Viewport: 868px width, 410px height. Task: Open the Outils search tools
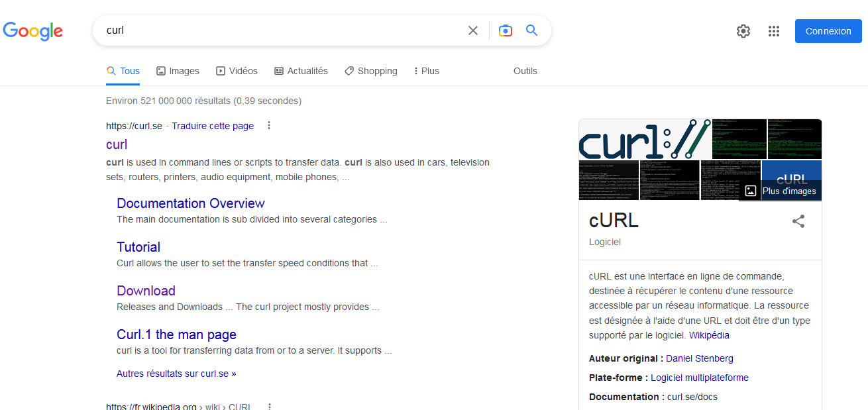coord(525,71)
